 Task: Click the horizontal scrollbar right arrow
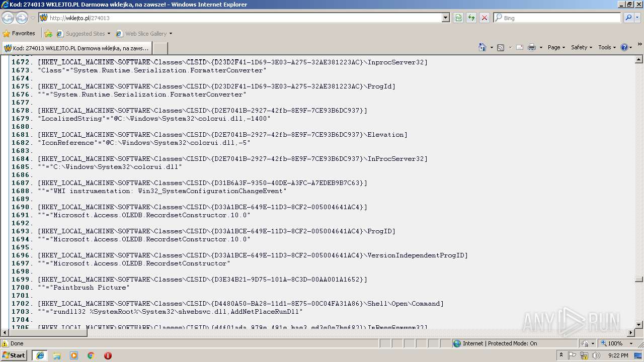pyautogui.click(x=631, y=333)
